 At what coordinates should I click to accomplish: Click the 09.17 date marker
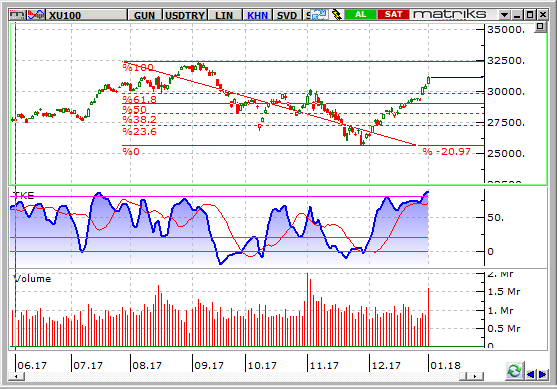pyautogui.click(x=209, y=365)
